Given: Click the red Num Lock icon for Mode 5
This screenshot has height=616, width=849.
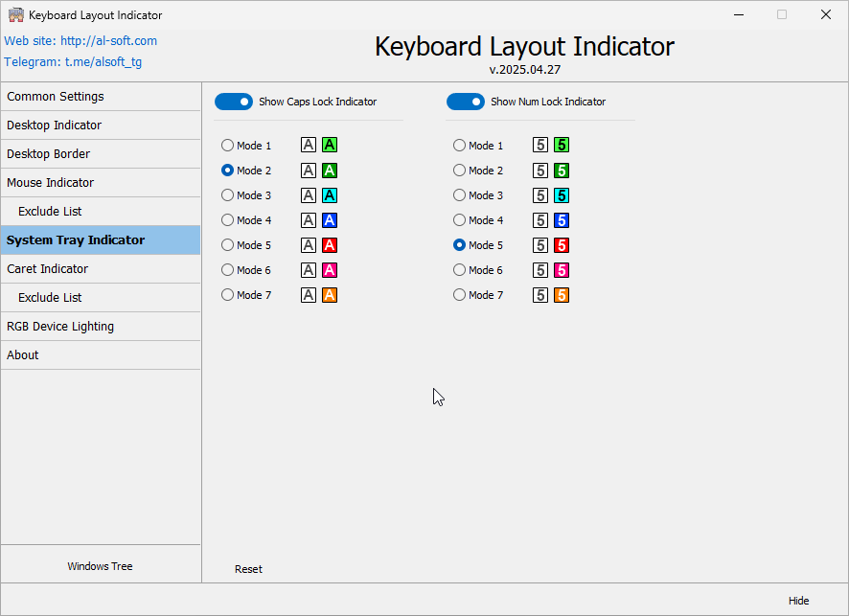Looking at the screenshot, I should coord(561,244).
